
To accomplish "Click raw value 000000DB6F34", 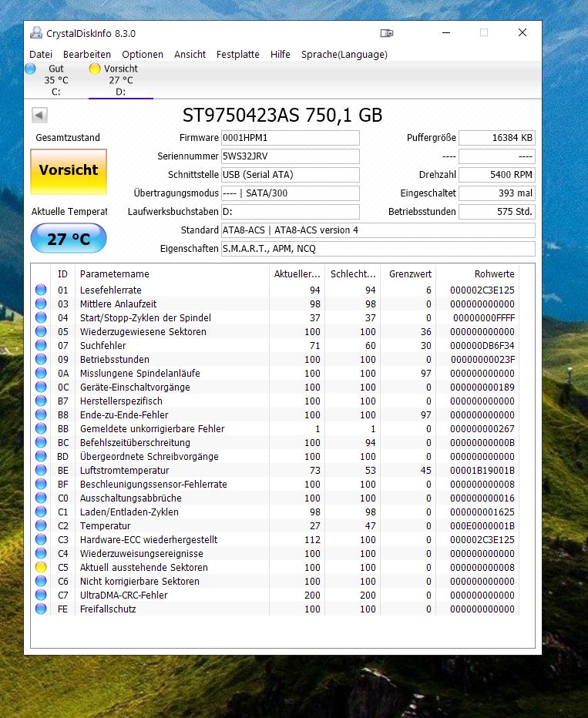I will [x=482, y=346].
